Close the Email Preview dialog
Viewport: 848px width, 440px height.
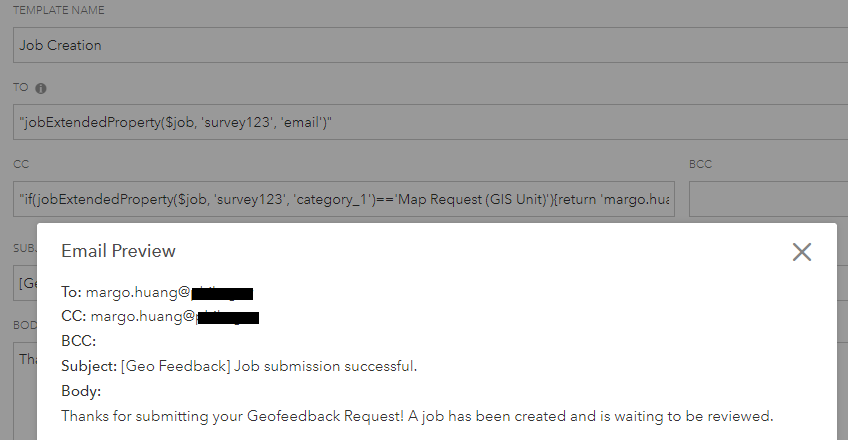click(801, 252)
